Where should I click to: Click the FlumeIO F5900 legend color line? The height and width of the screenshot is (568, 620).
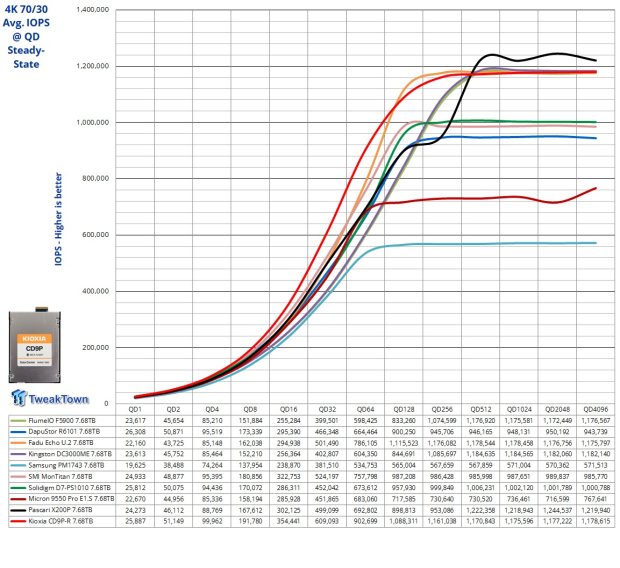pos(18,420)
